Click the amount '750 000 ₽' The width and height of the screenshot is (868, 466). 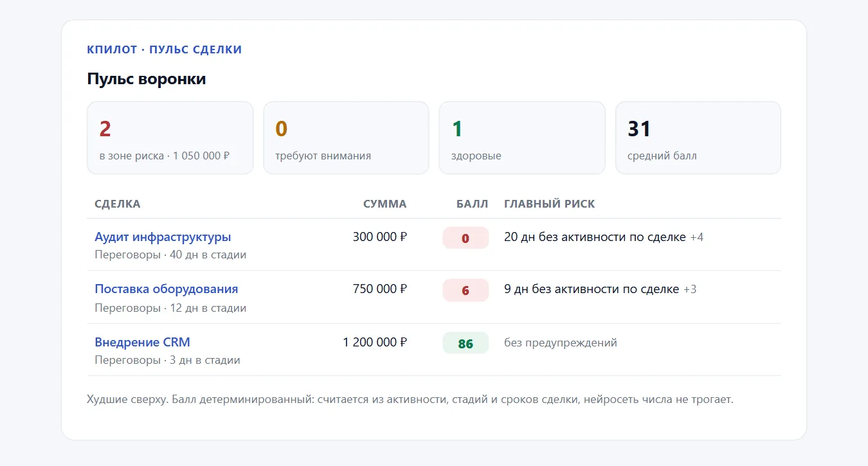pyautogui.click(x=380, y=289)
